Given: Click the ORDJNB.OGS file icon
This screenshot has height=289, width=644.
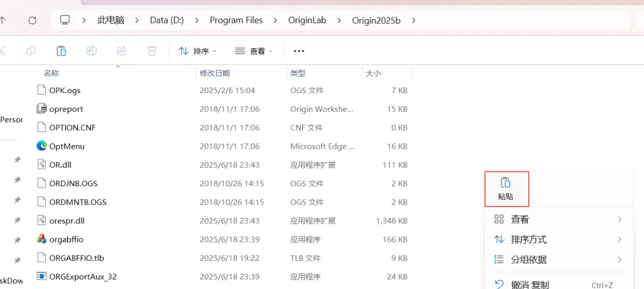Looking at the screenshot, I should click(x=41, y=183).
